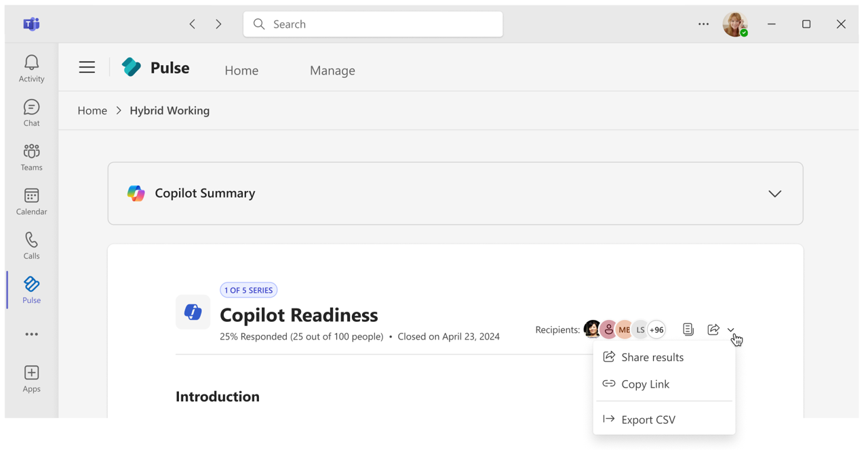Image resolution: width=868 pixels, height=450 pixels.
Task: Click the Teams icon in the left rail
Action: tap(31, 156)
